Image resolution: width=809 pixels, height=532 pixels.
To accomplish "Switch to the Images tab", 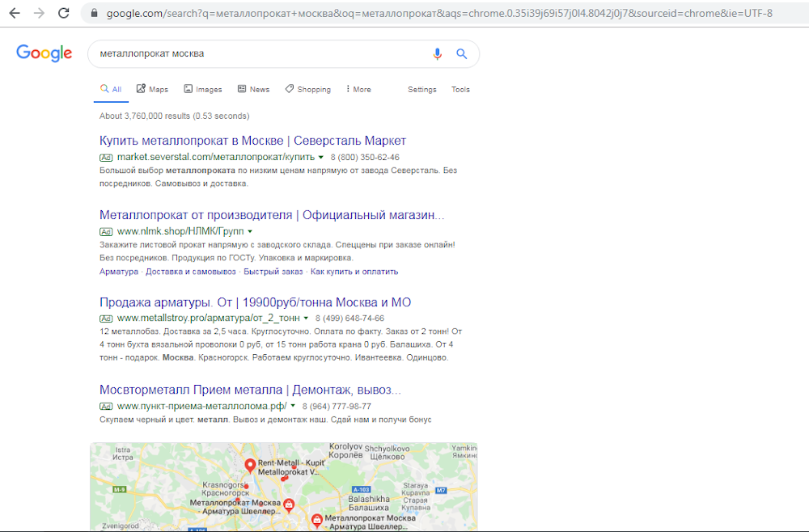I will (203, 89).
